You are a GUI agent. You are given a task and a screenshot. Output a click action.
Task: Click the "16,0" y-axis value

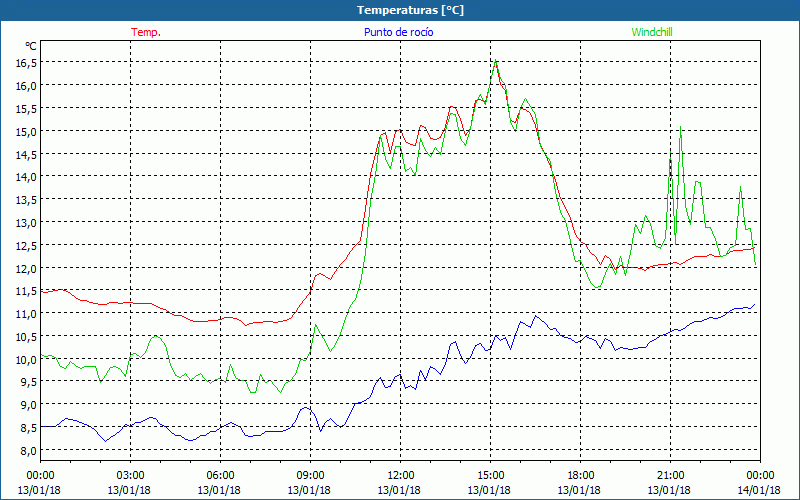coord(27,86)
